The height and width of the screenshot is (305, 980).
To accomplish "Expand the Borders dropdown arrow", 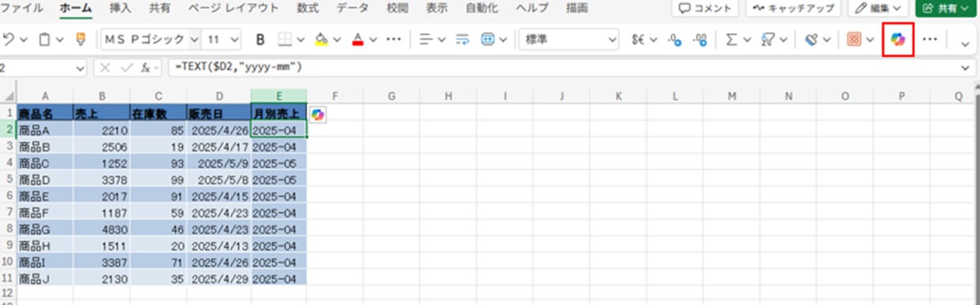I will (301, 39).
